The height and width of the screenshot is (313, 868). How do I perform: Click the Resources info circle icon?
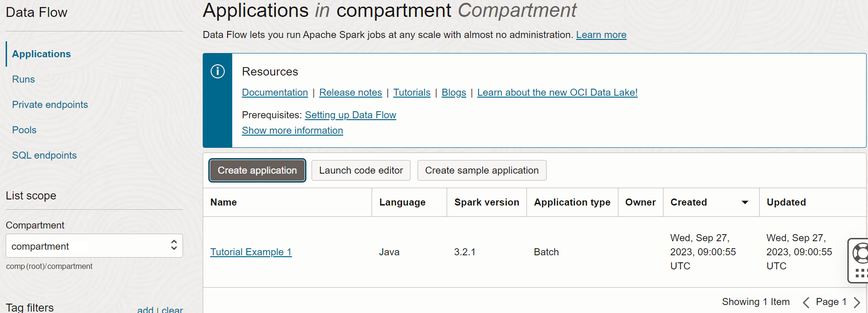(x=218, y=71)
